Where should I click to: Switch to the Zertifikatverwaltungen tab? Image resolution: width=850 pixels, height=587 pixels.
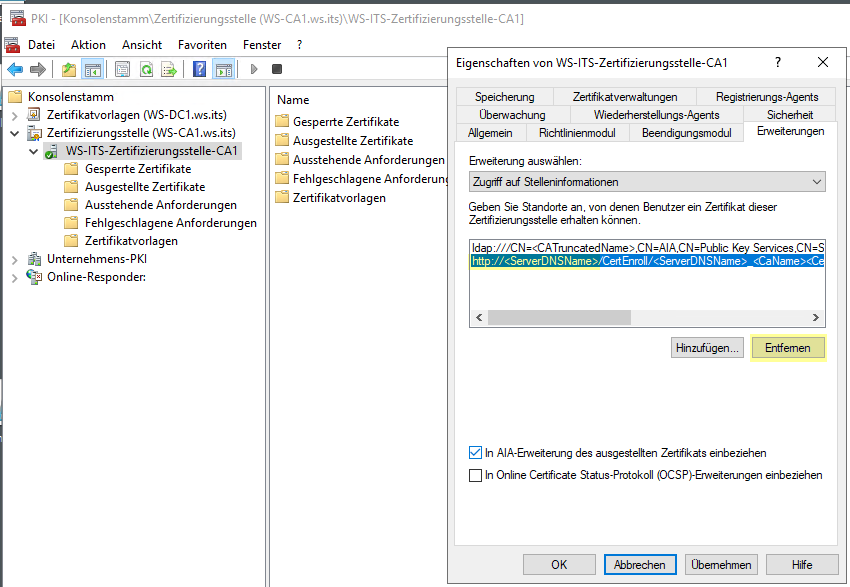[x=625, y=96]
